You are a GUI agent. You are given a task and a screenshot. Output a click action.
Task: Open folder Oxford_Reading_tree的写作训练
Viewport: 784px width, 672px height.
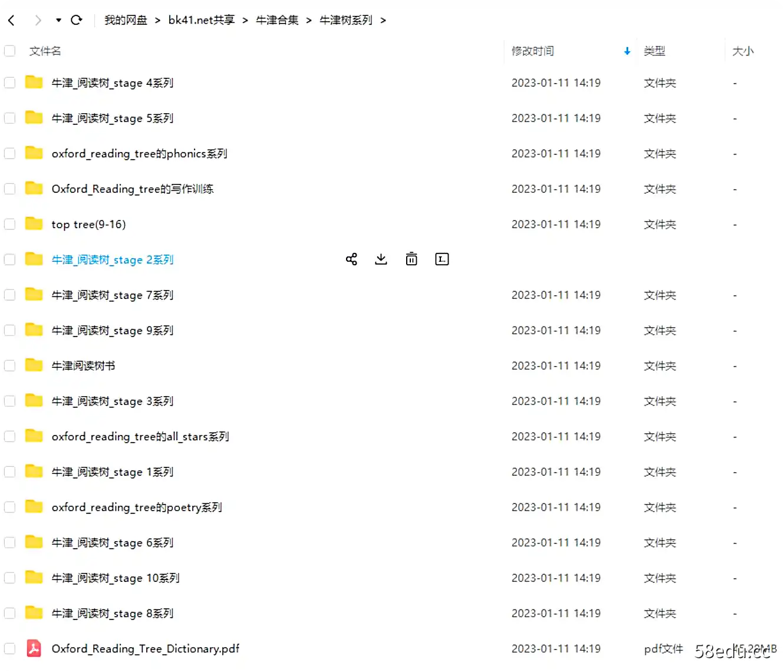point(133,189)
